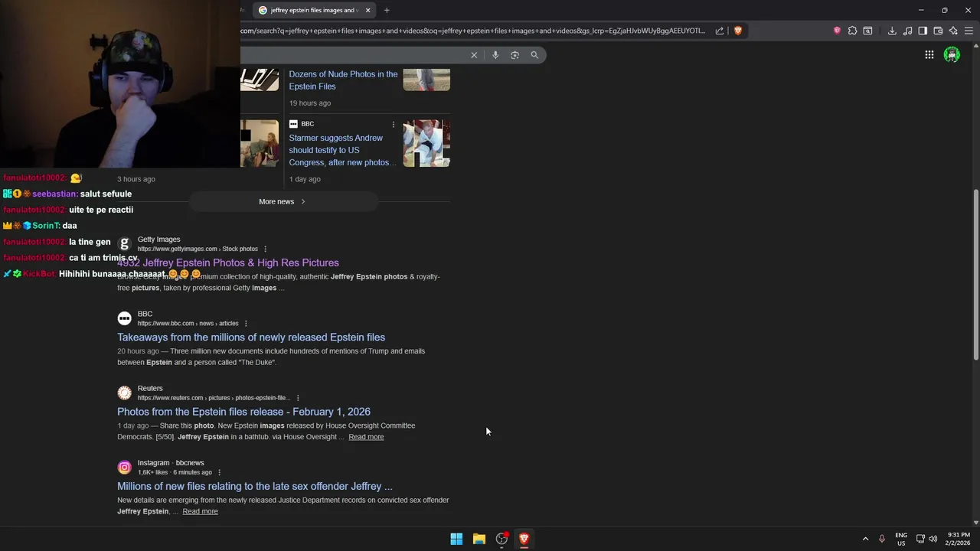Open search by image lens icon
The height and width of the screenshot is (551, 980).
pyautogui.click(x=514, y=55)
